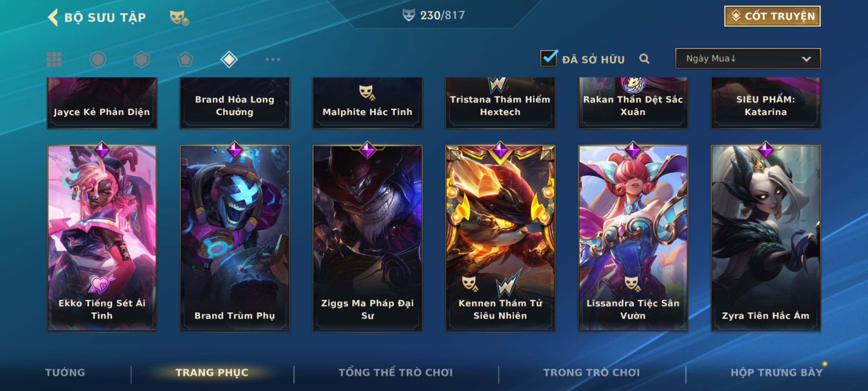This screenshot has height=391, width=868.
Task: Select the first round rarity filter icon
Action: (98, 59)
